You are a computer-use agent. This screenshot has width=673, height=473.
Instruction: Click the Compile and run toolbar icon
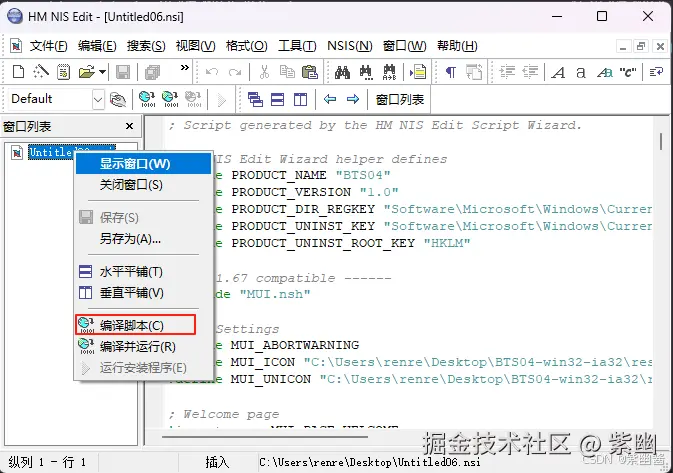point(170,99)
